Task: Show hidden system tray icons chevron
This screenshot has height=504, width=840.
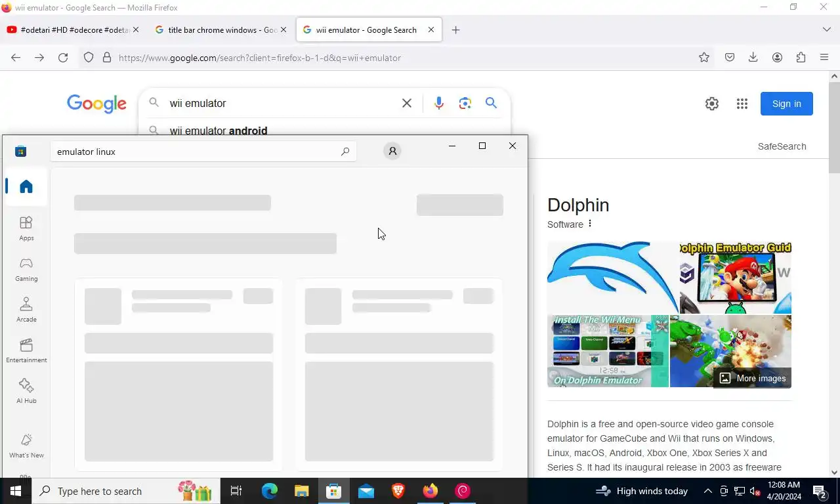Action: 708,491
